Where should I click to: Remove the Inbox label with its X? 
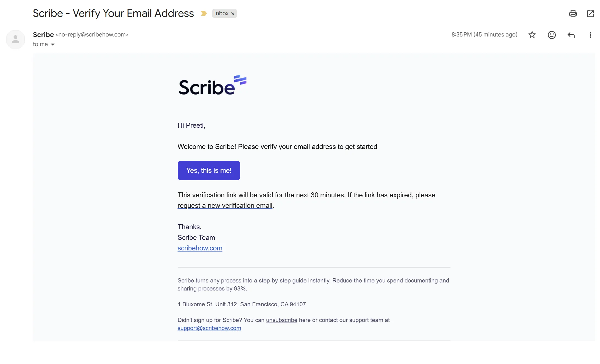coord(233,14)
